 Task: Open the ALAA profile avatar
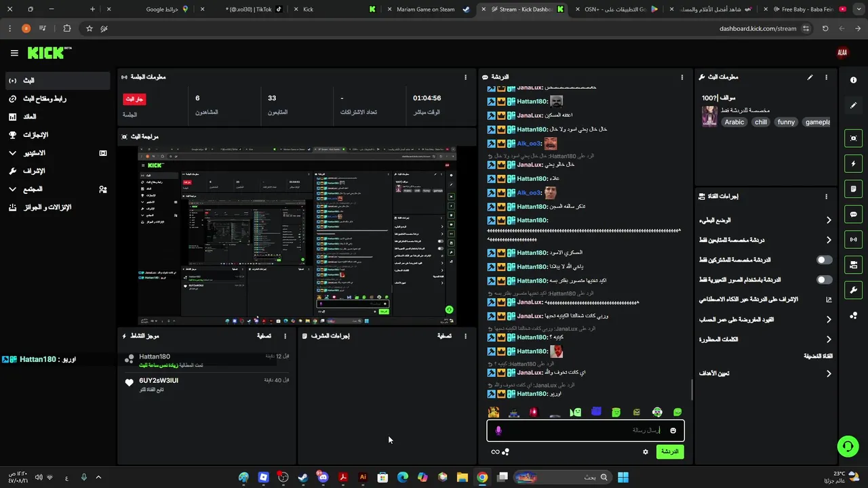[x=842, y=53]
